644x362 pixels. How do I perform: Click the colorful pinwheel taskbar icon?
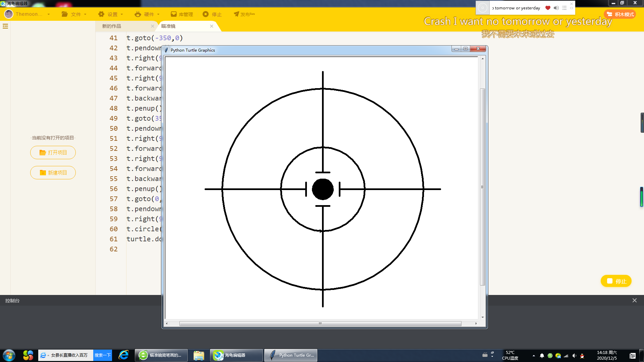pos(28,355)
